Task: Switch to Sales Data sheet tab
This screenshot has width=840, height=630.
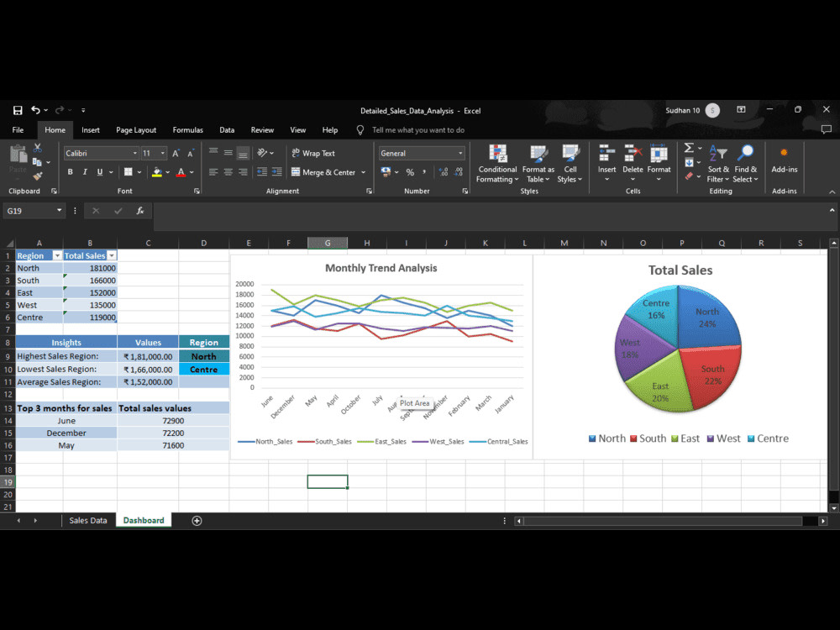Action: (x=88, y=520)
